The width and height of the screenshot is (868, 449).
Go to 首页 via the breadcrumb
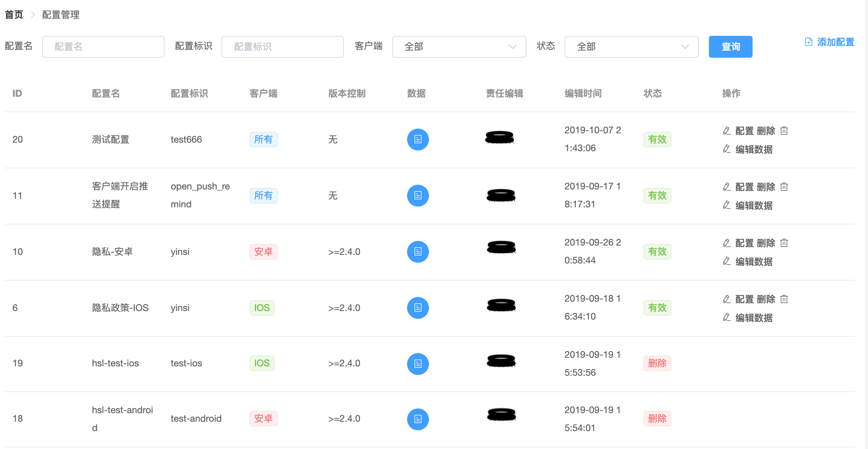13,14
